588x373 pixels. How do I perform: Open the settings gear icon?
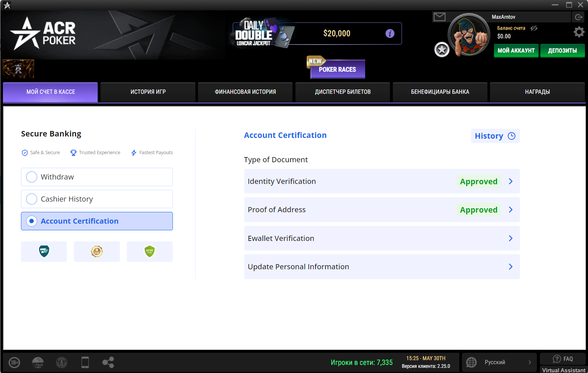(x=579, y=32)
